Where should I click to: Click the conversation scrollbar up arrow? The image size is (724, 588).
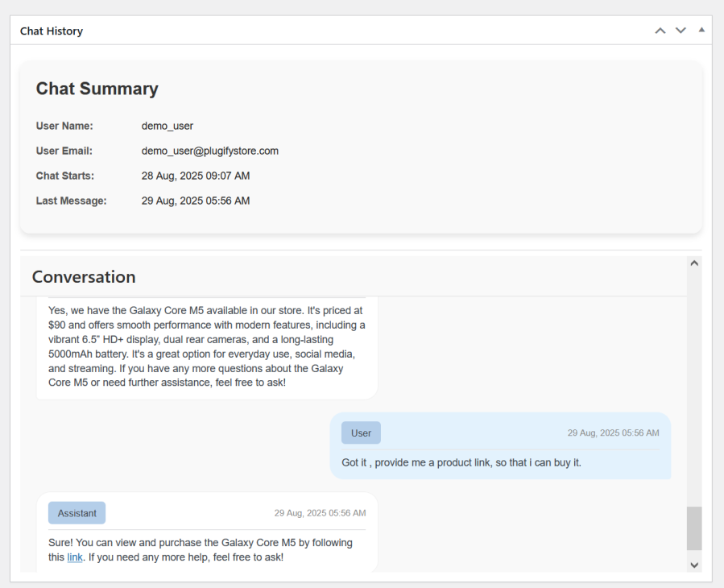694,263
